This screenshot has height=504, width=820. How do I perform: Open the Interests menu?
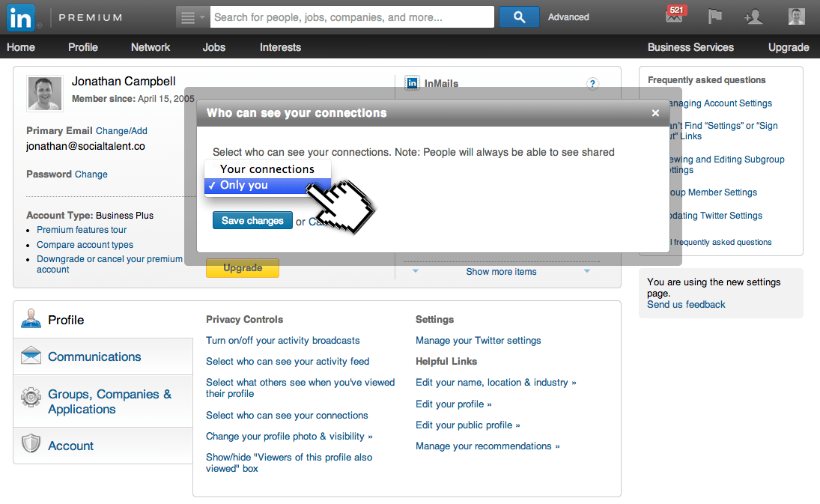tap(279, 46)
